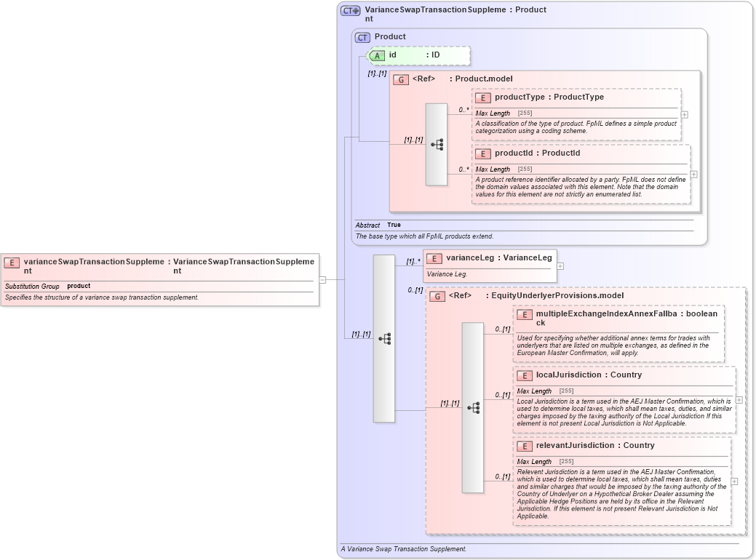Expand the localJurisdiction element

tap(739, 400)
